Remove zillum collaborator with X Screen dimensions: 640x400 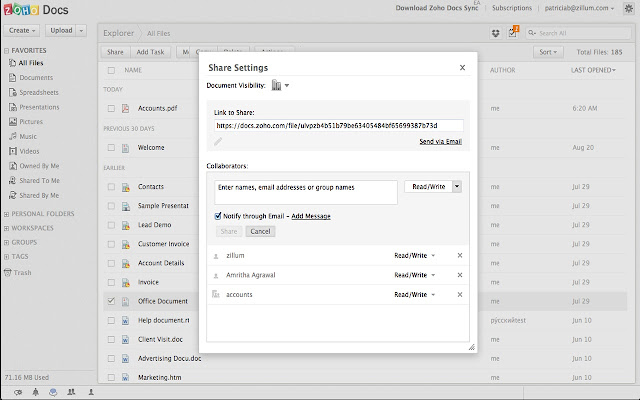click(x=460, y=256)
